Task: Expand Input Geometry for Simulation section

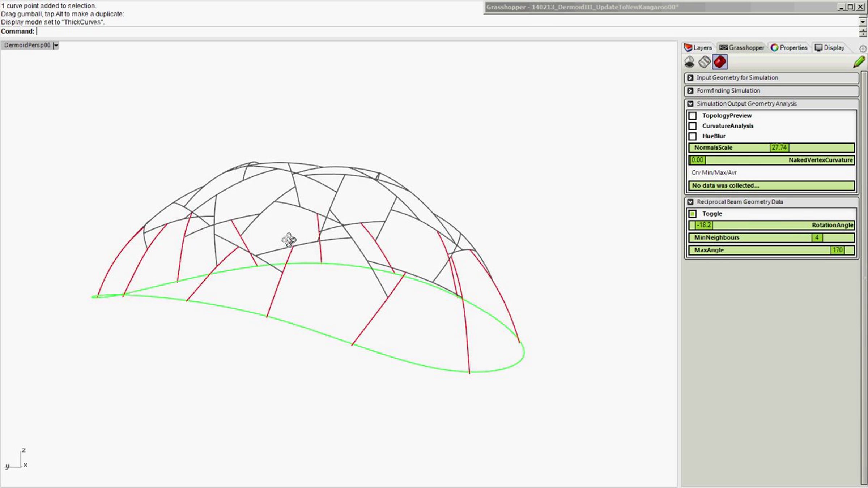Action: (x=690, y=78)
